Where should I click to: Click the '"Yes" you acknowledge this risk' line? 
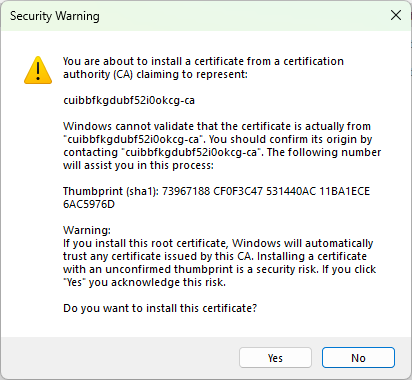[x=144, y=282]
